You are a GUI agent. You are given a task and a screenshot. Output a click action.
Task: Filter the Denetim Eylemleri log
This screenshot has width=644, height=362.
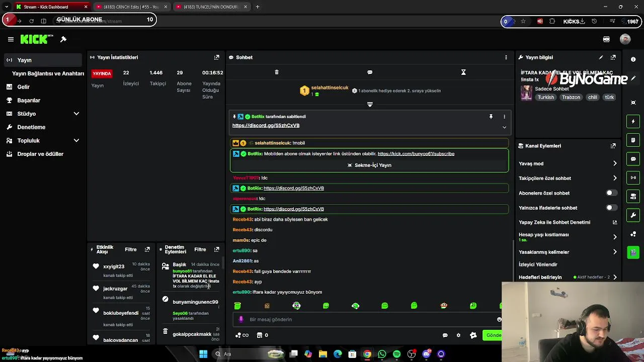[200, 249]
